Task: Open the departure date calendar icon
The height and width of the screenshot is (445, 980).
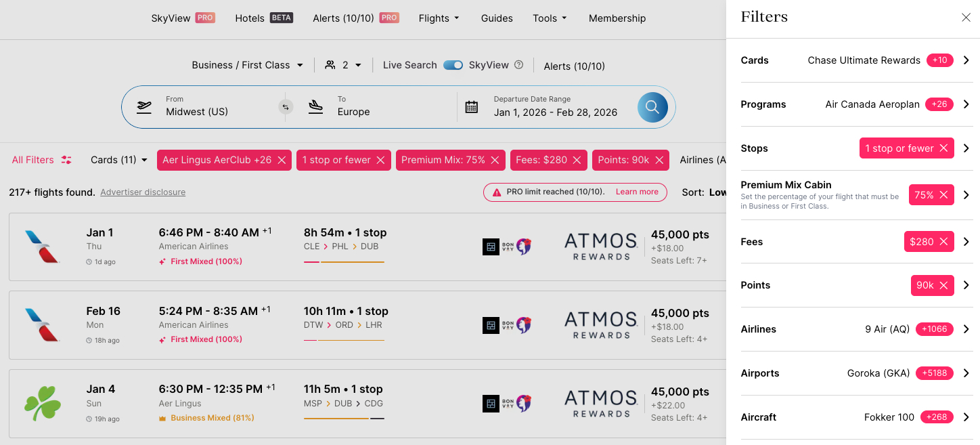Action: point(472,106)
